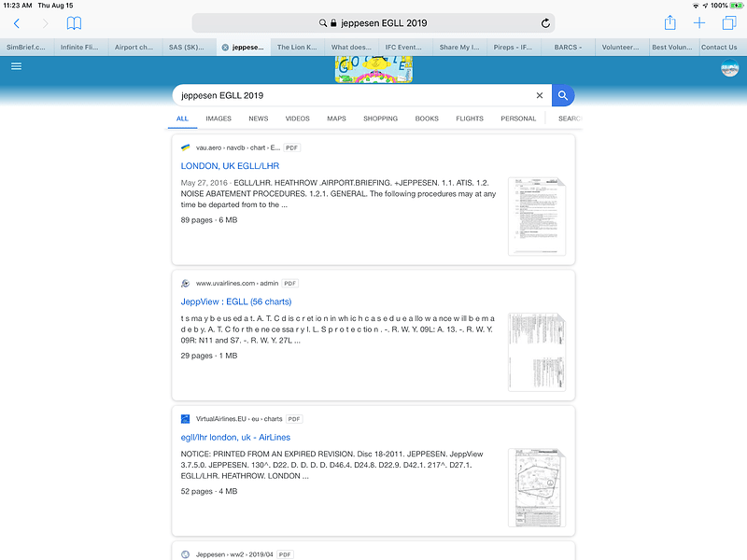Click the Jeppesen ww2 2019/04 breadcrumb

[234, 554]
